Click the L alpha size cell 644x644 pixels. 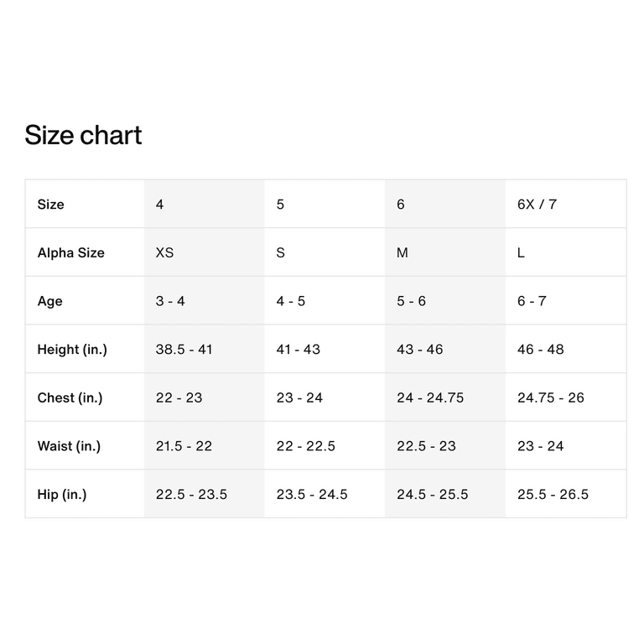point(522,252)
